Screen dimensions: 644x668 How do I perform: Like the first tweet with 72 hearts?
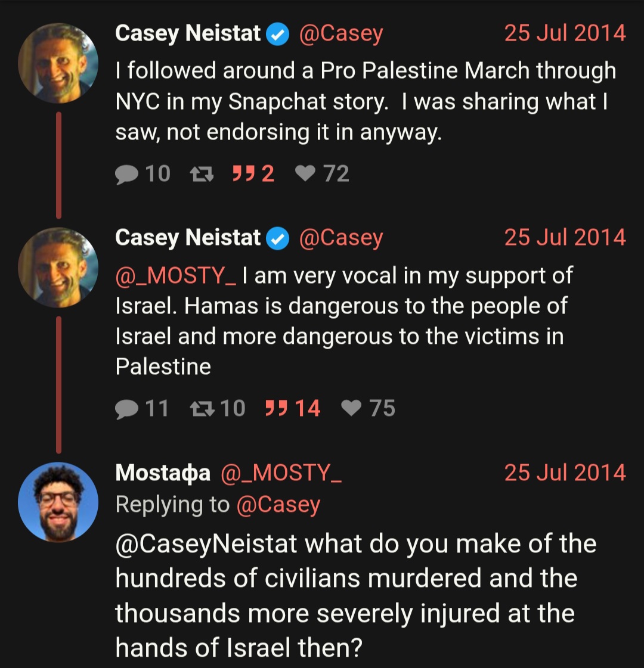305,173
